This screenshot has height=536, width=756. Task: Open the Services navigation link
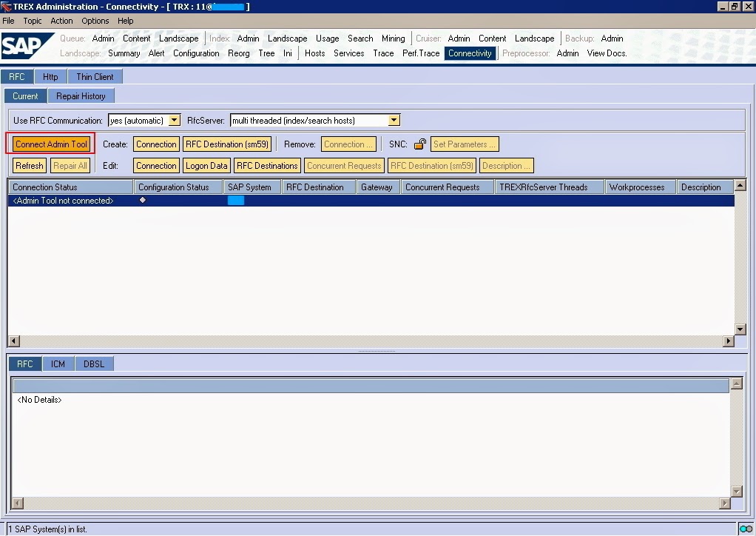(349, 53)
